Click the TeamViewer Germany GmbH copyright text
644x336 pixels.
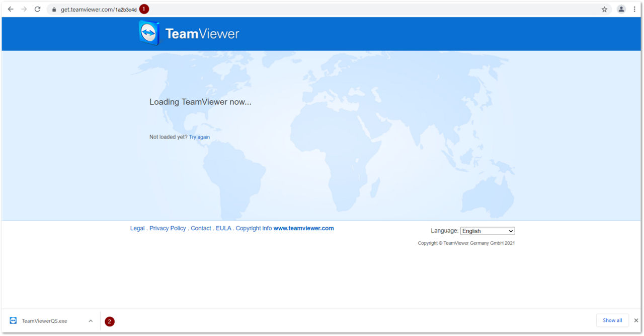click(x=466, y=243)
